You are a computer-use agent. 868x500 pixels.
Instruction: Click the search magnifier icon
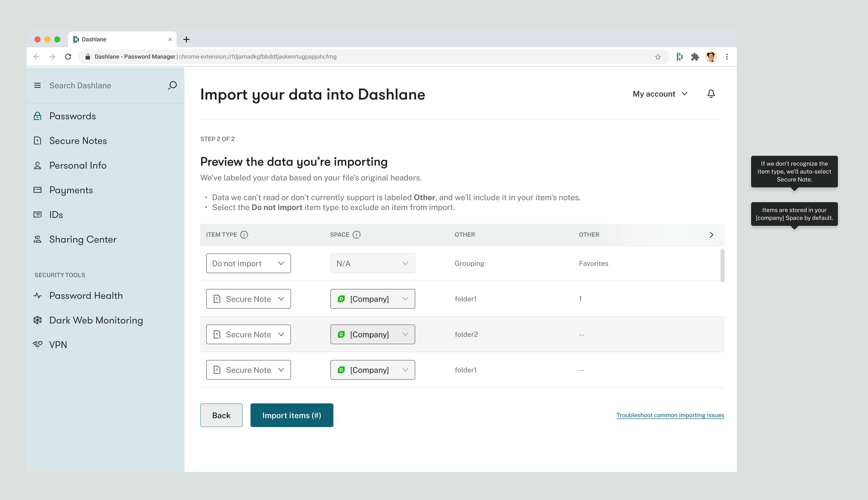point(172,85)
